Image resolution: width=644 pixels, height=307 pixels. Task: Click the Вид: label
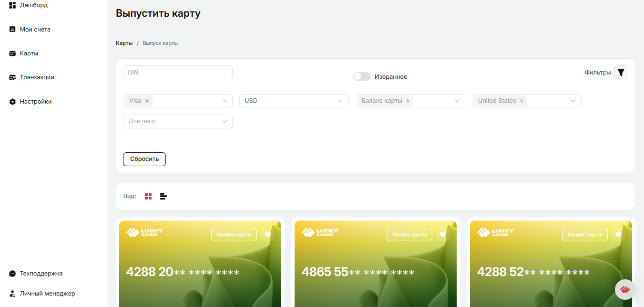130,196
